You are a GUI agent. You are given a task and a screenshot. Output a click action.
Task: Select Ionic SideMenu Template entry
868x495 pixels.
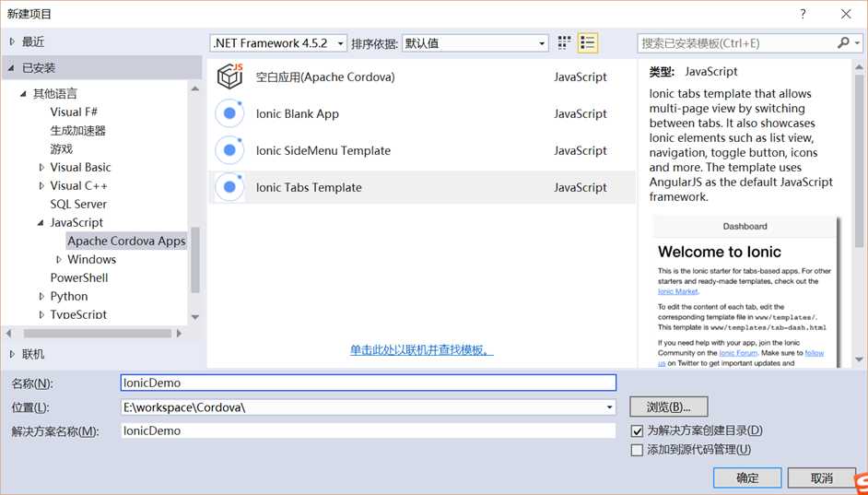(x=422, y=150)
